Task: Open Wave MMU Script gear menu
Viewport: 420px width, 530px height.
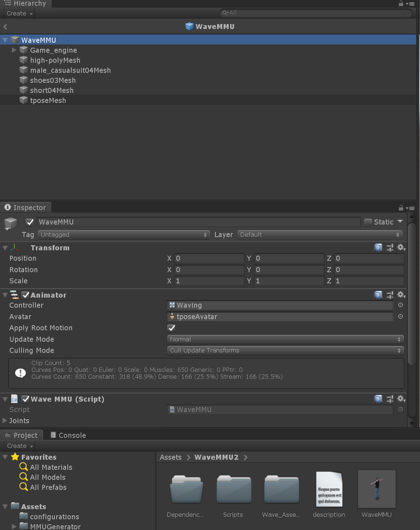Action: pyautogui.click(x=401, y=399)
